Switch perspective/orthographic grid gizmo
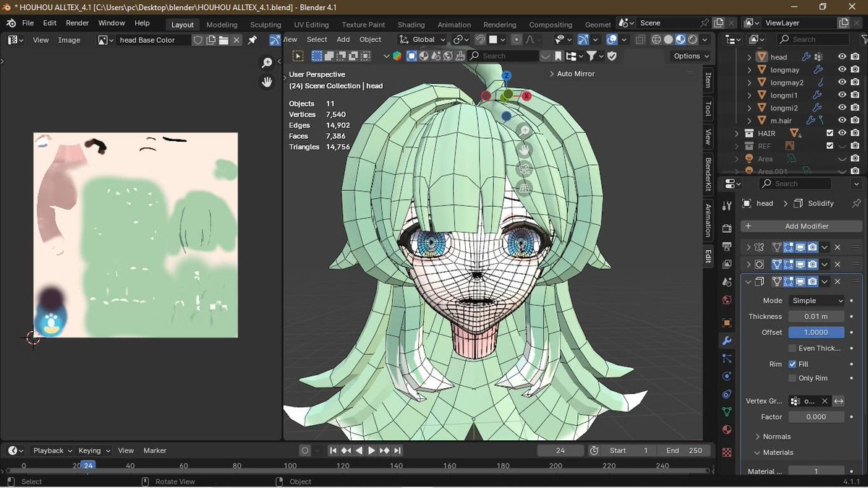The height and width of the screenshot is (488, 868). (524, 188)
